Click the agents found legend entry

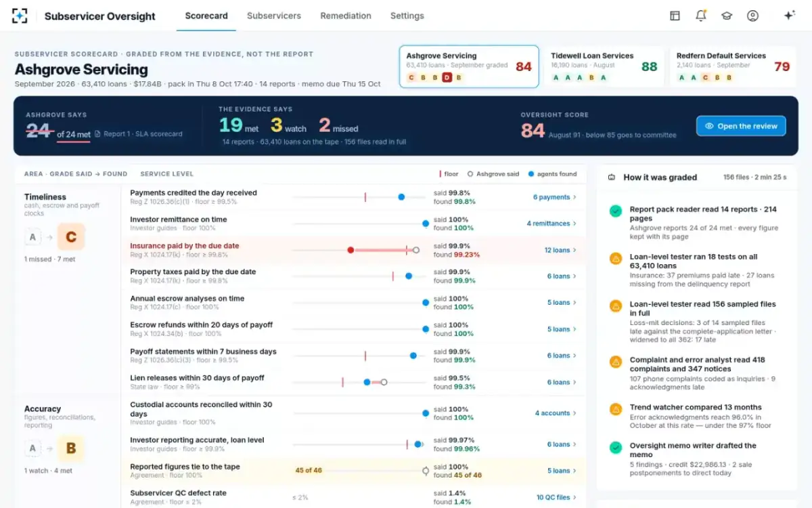pos(552,174)
